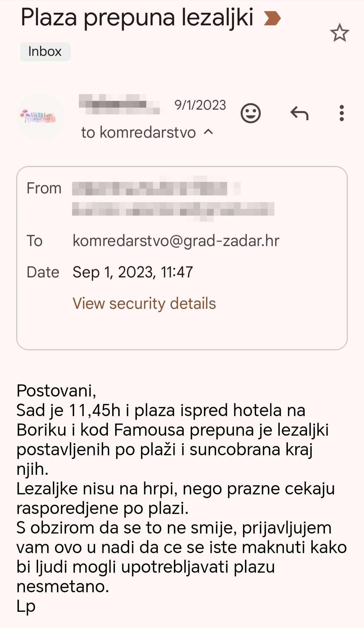Tap the "Sep 1, 2023, 11:47" date value
This screenshot has height=628, width=364.
pos(133,272)
